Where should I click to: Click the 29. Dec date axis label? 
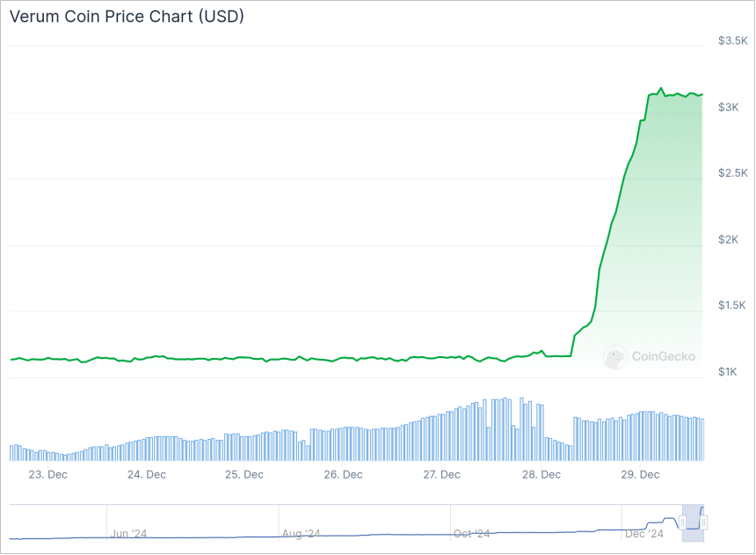(640, 474)
